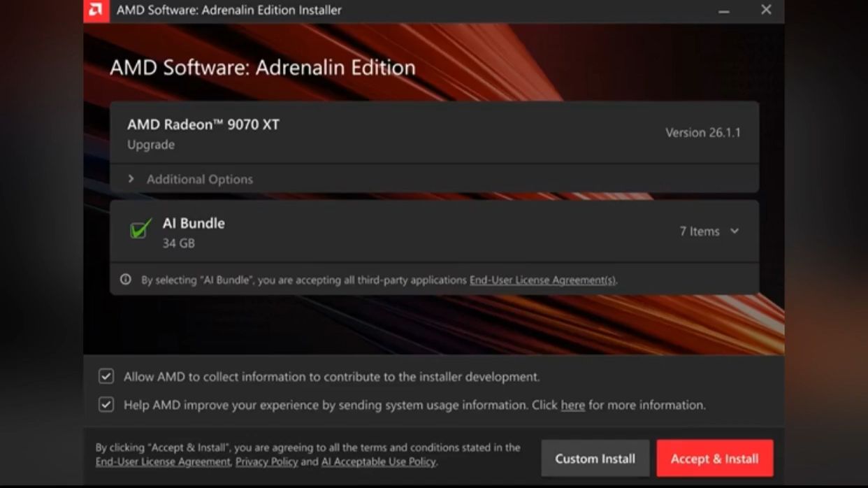
Task: Minimize the installer window
Action: (x=724, y=10)
